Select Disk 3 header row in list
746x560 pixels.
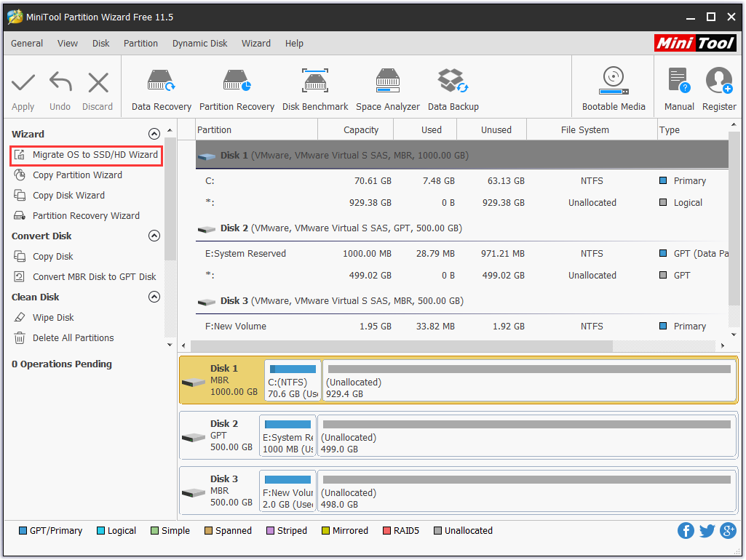461,301
